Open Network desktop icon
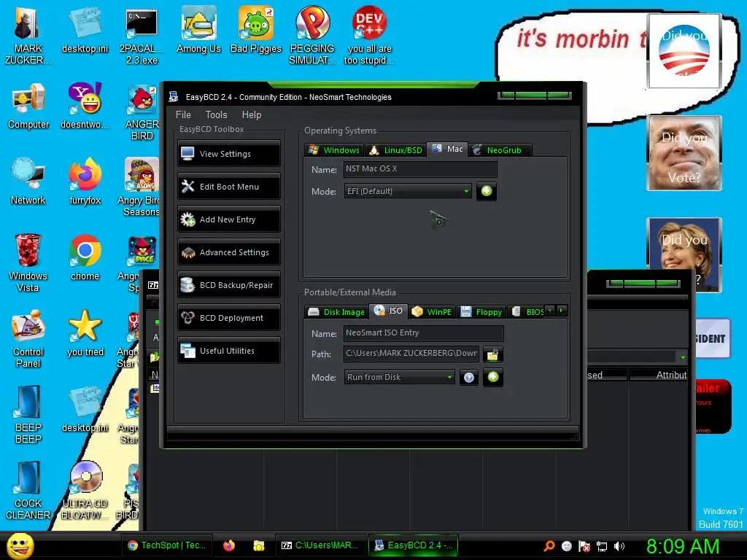The width and height of the screenshot is (747, 560). (x=28, y=182)
